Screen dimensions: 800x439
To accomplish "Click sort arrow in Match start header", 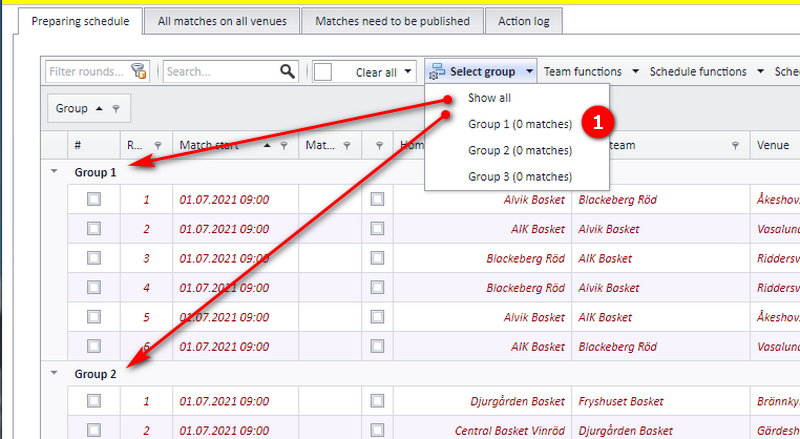I will [x=267, y=145].
